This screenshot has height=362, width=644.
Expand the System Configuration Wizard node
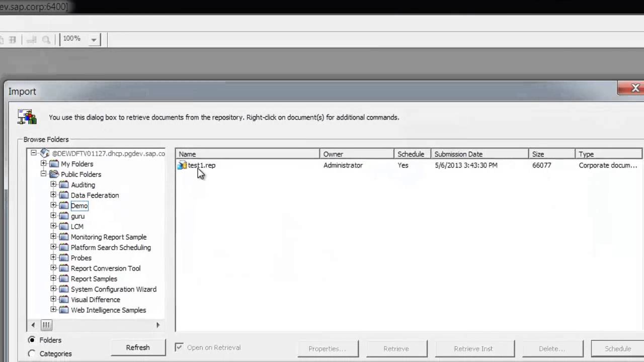coord(53,289)
